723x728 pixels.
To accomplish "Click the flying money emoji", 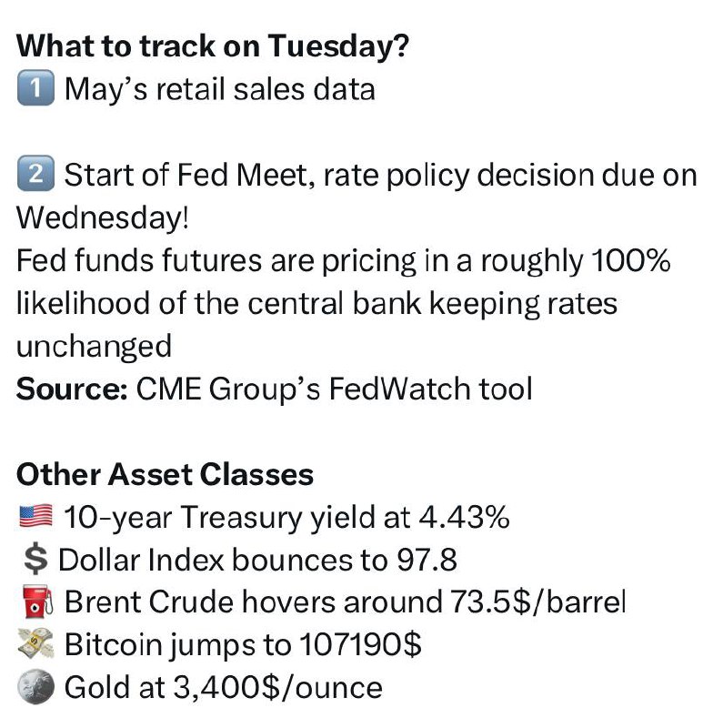I will tap(35, 643).
